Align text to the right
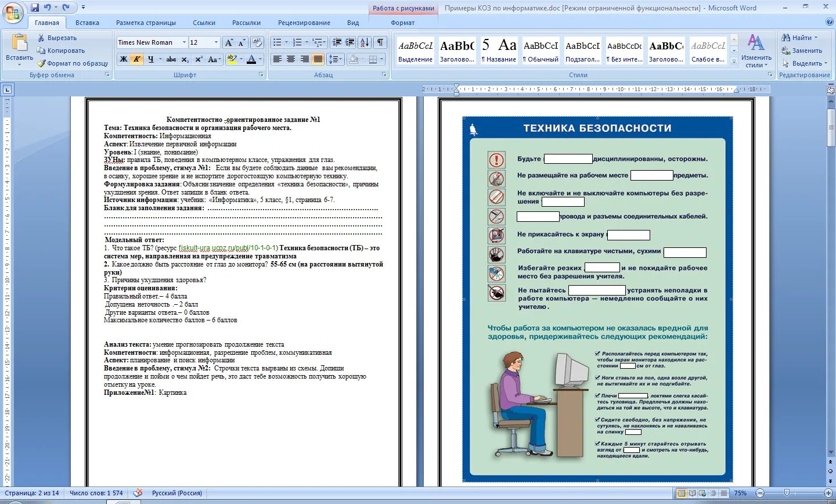The width and height of the screenshot is (836, 504). (304, 59)
